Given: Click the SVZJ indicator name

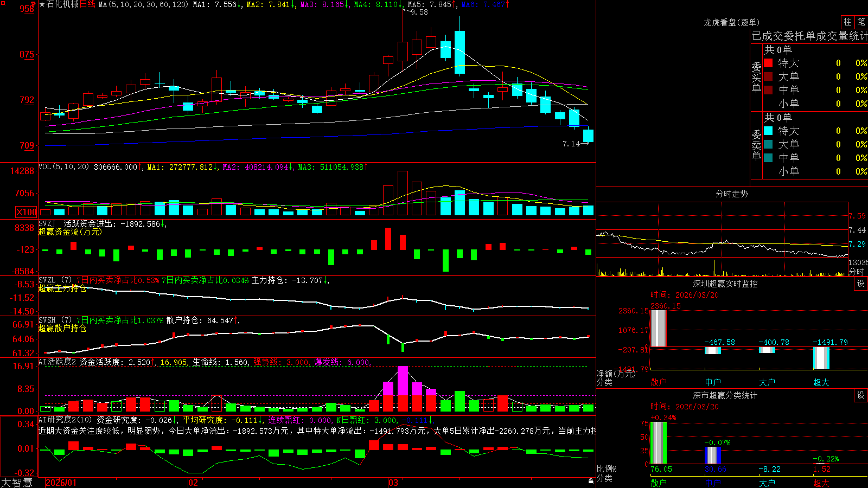Looking at the screenshot, I should tap(47, 223).
